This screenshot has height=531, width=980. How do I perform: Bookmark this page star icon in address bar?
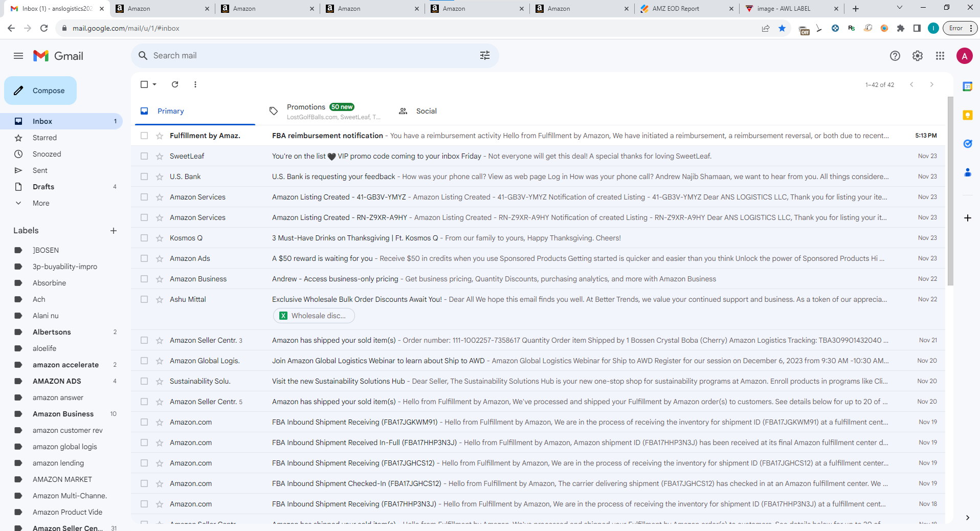782,28
